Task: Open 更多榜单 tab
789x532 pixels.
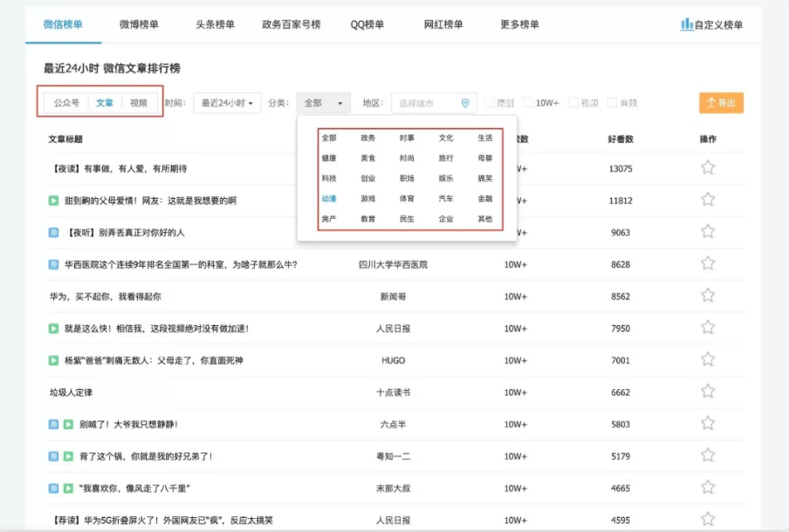Action: pyautogui.click(x=520, y=24)
